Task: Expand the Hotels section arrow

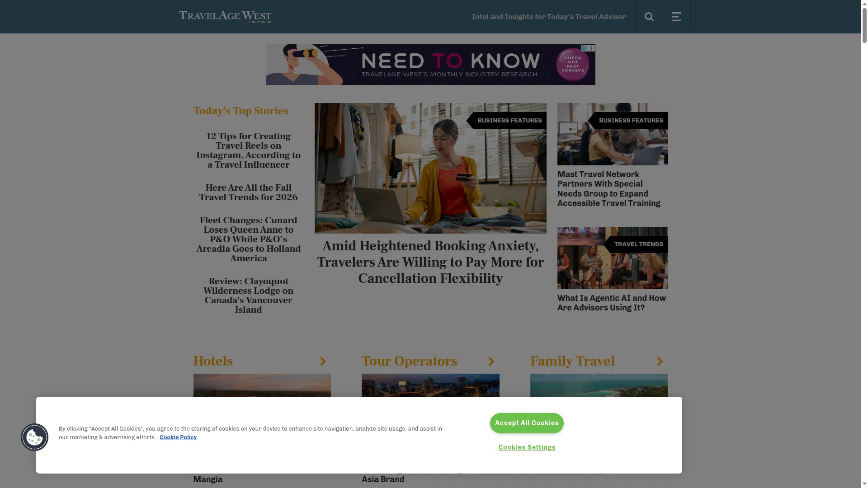Action: pos(323,361)
